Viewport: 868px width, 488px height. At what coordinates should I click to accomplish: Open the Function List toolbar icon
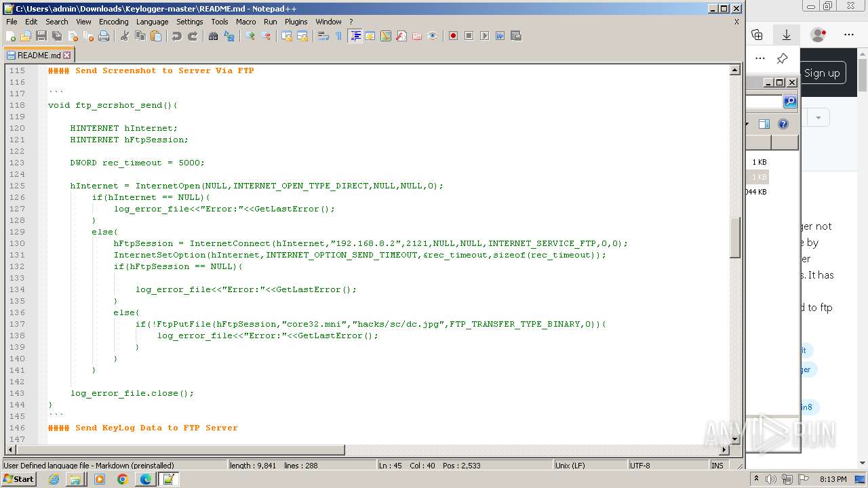(x=401, y=36)
